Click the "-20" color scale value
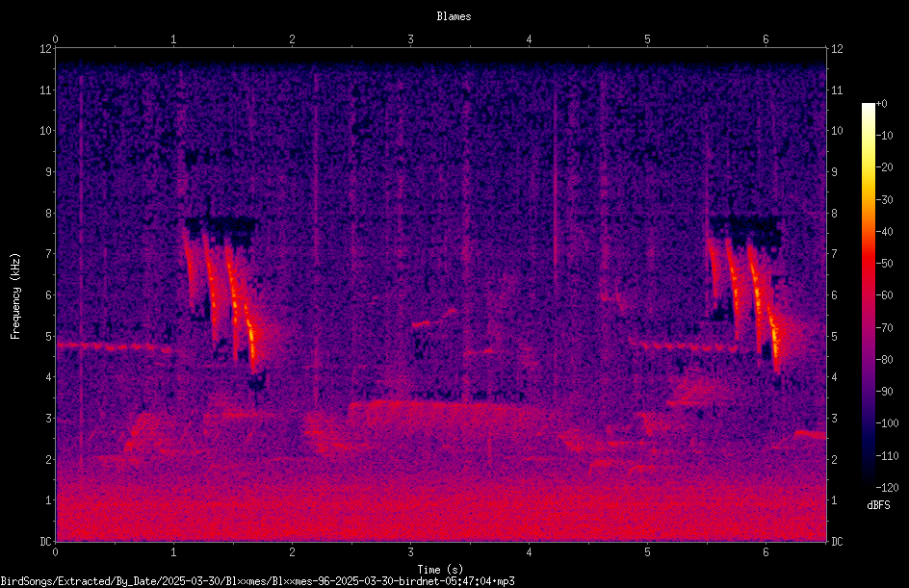Screen dimensions: 909x588 (884, 167)
